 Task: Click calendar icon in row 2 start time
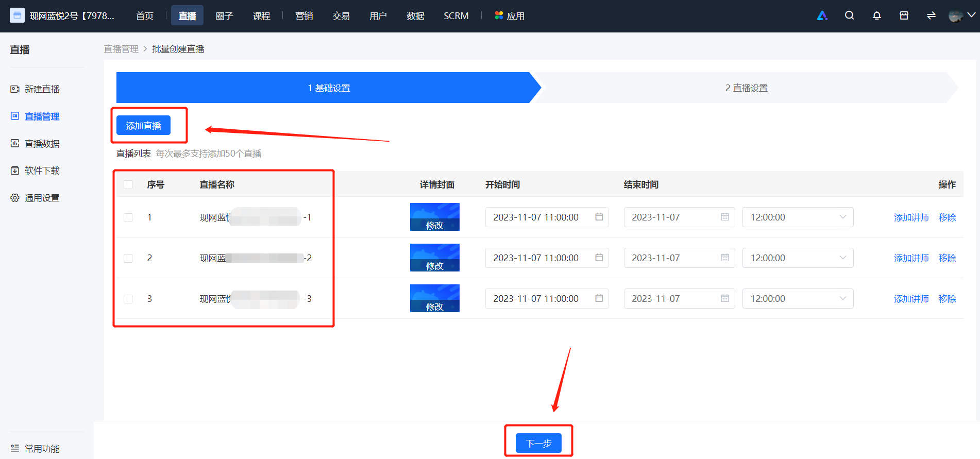point(599,258)
